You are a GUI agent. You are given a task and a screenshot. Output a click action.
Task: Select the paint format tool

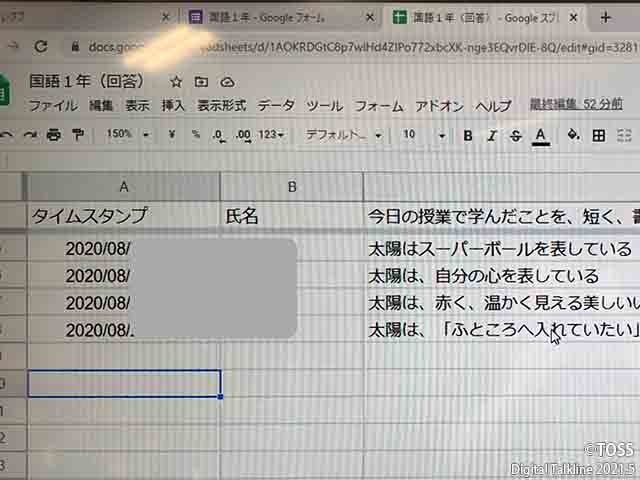click(78, 135)
